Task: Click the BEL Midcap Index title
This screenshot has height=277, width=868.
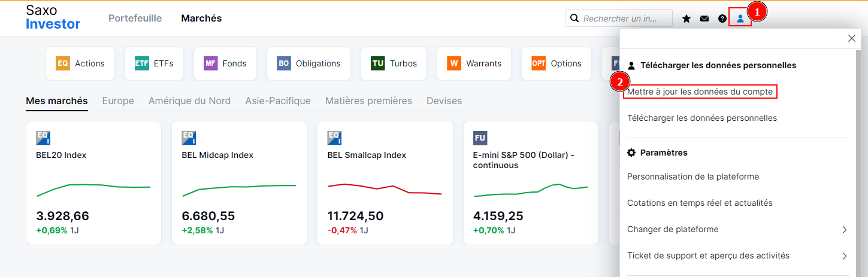Action: (217, 155)
